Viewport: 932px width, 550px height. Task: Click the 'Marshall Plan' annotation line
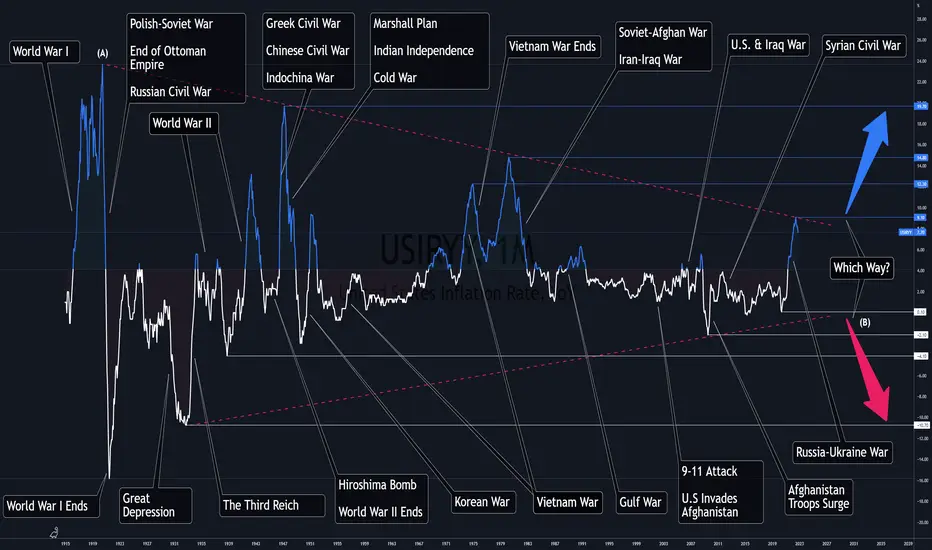[405, 24]
